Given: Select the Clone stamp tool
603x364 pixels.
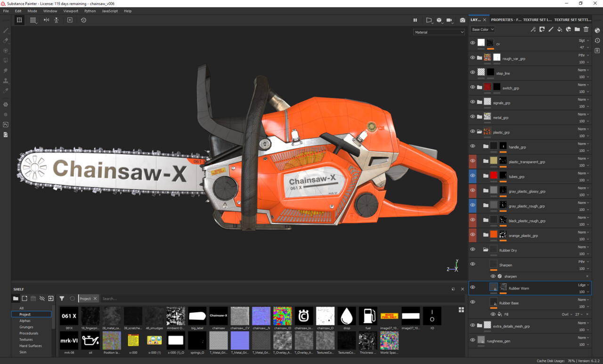Looking at the screenshot, I should [x=6, y=81].
